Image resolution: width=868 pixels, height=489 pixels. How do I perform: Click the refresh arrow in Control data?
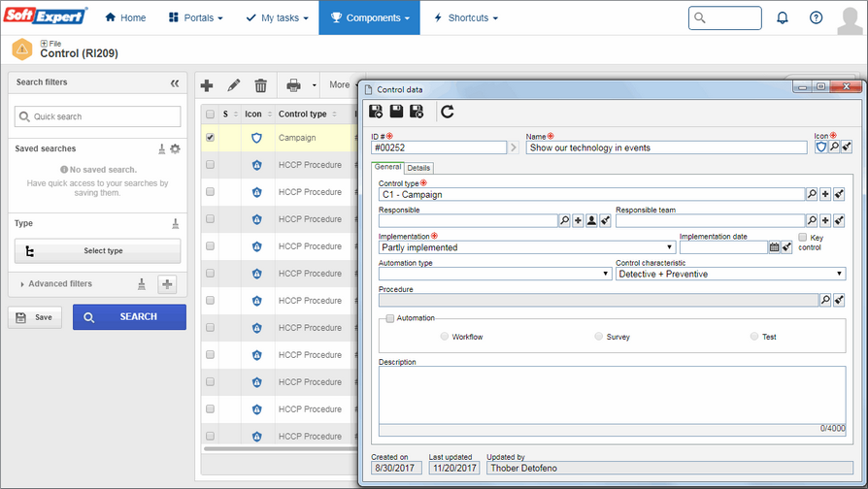448,112
